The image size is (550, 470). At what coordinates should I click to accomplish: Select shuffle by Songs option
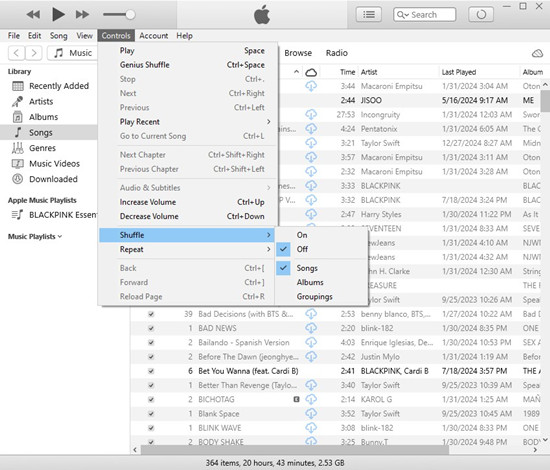(x=321, y=268)
